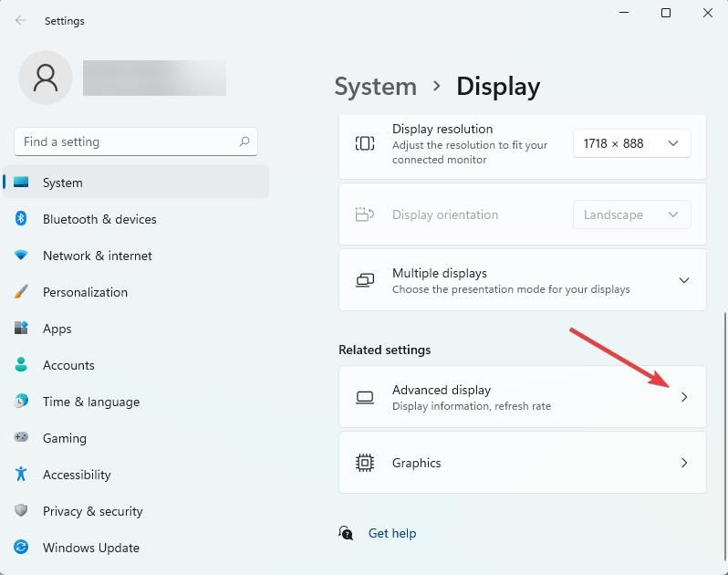This screenshot has height=575, width=728.
Task: Open the Display resolution dropdown
Action: 632,143
